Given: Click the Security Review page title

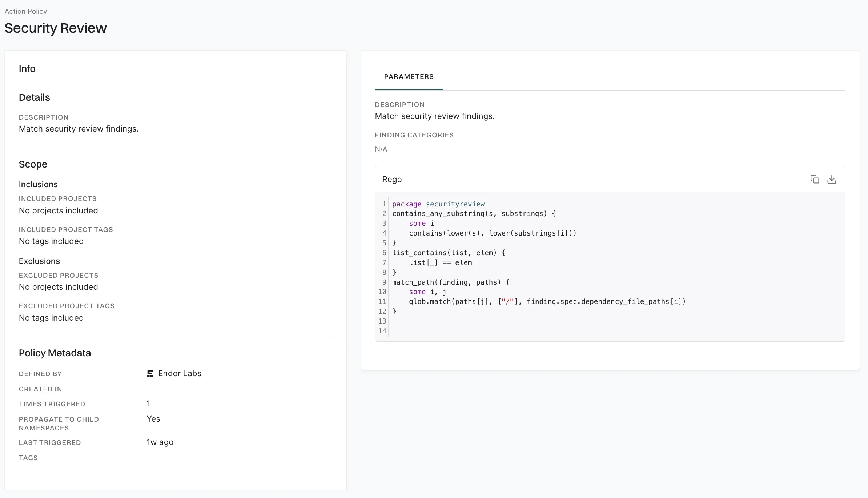Looking at the screenshot, I should 56,28.
